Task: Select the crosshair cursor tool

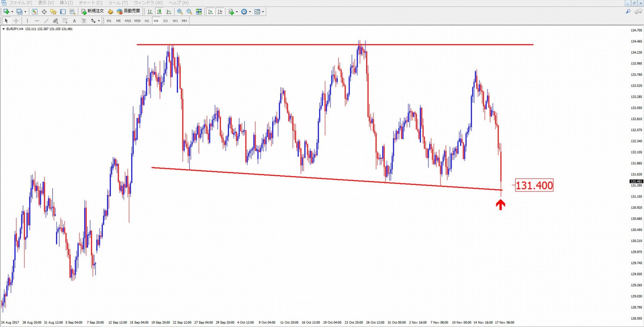Action: 16,21
